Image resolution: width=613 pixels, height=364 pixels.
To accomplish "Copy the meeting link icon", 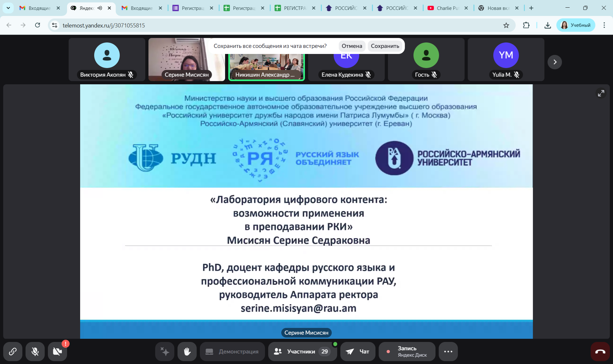I will [x=13, y=352].
